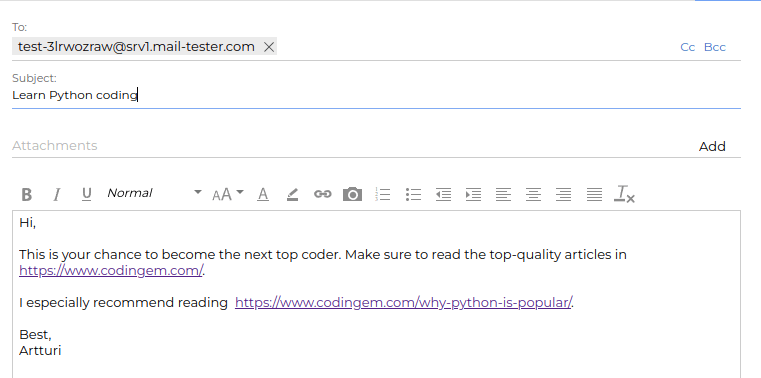761x378 pixels.
Task: Open the font size dropdown
Action: click(x=228, y=195)
